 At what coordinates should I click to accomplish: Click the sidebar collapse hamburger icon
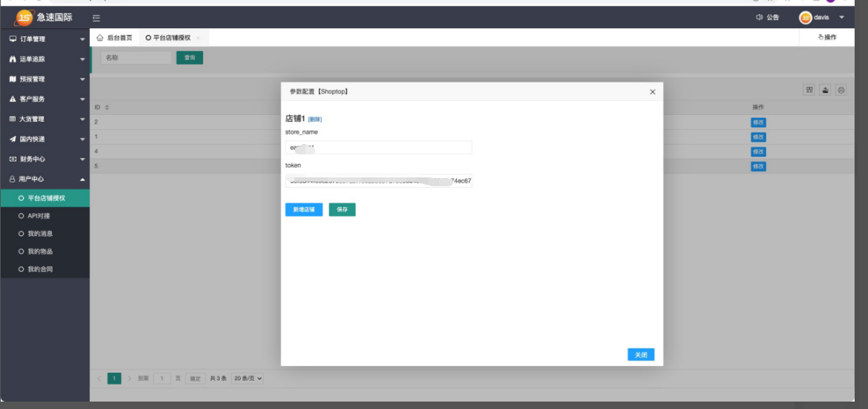click(97, 18)
